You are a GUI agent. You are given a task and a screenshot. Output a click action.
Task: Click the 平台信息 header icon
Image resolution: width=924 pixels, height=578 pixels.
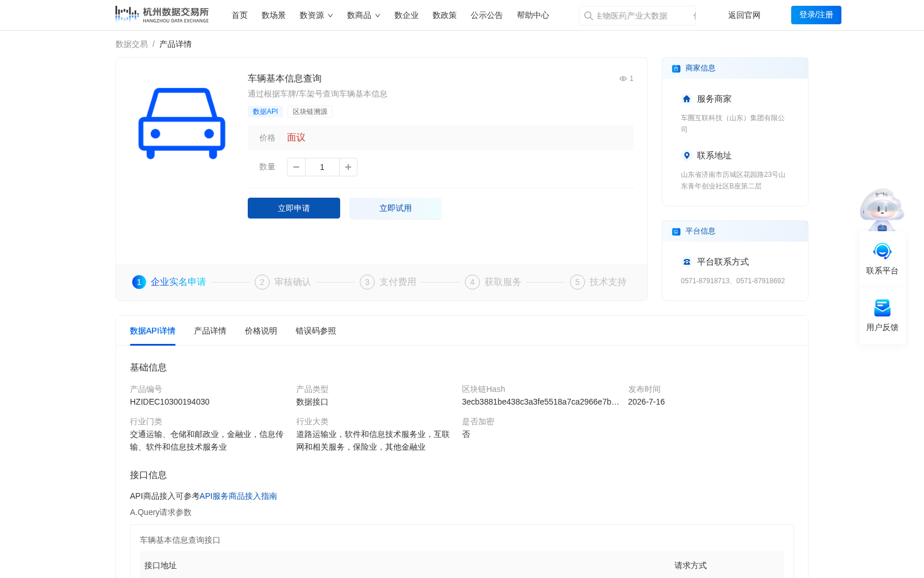(676, 232)
